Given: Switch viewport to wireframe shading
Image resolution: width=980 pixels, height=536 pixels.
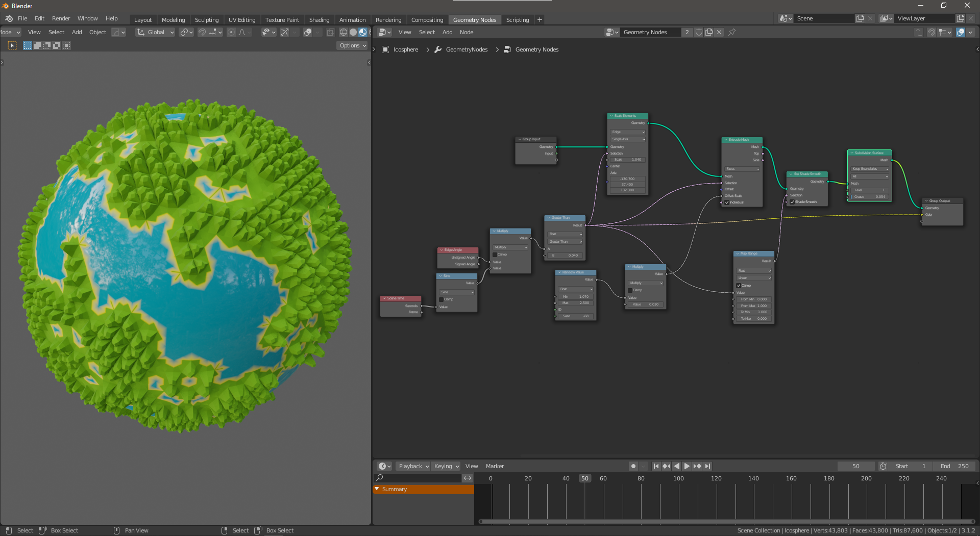Looking at the screenshot, I should tap(344, 32).
